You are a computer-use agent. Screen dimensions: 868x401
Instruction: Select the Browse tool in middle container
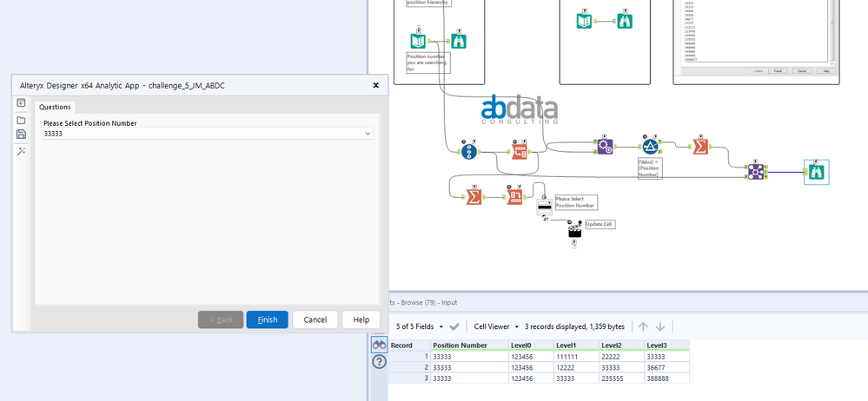pyautogui.click(x=625, y=21)
